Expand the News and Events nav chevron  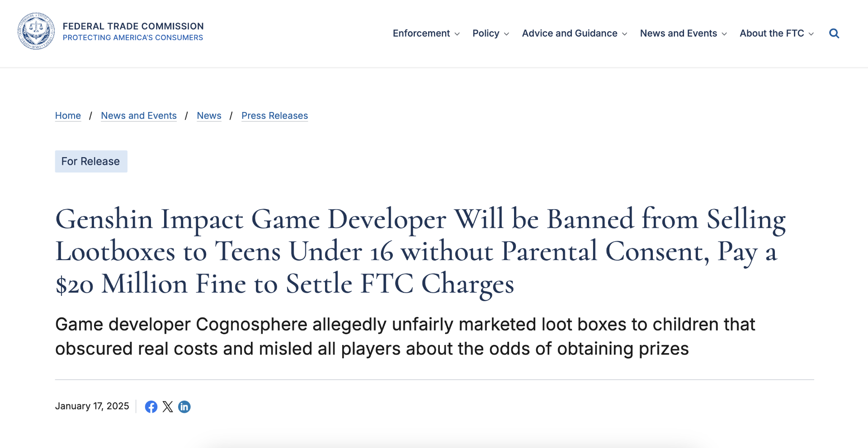pyautogui.click(x=724, y=34)
